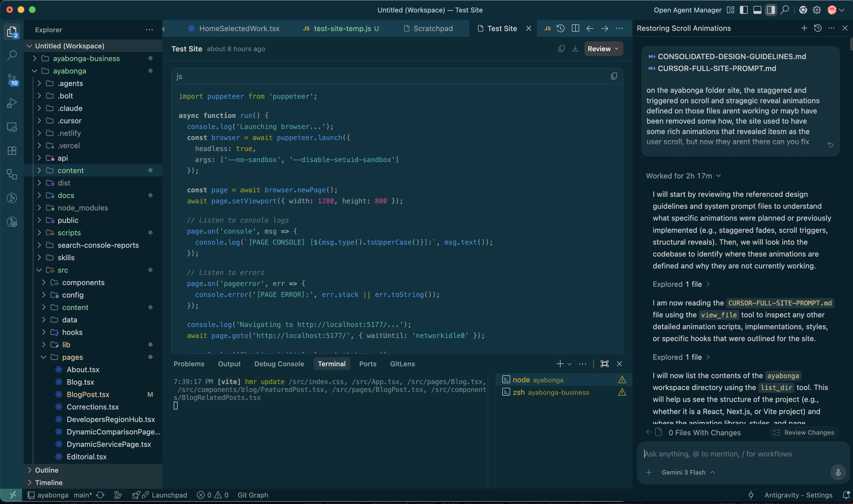Activate voice input microphone
This screenshot has width=853, height=504.
click(838, 472)
